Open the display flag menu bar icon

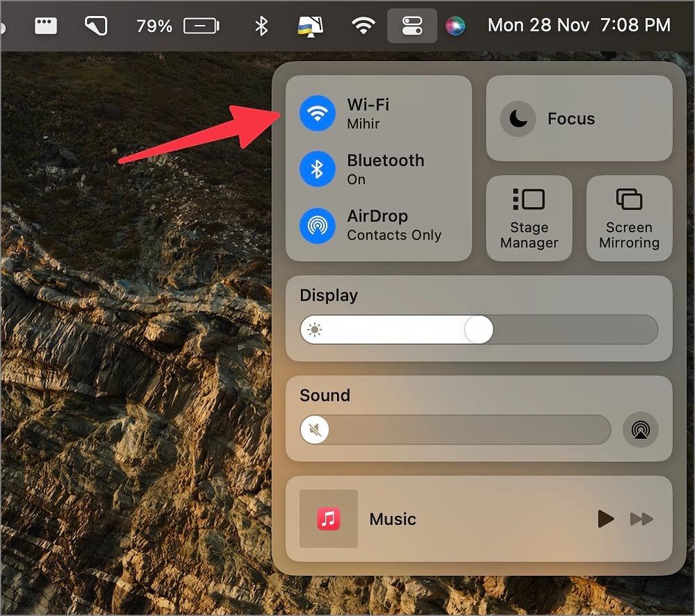coord(310,26)
